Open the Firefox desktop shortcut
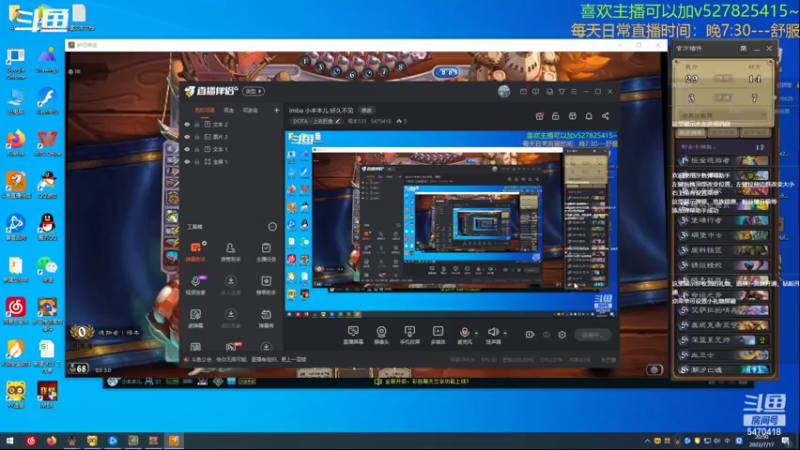800x450 pixels. tap(16, 144)
